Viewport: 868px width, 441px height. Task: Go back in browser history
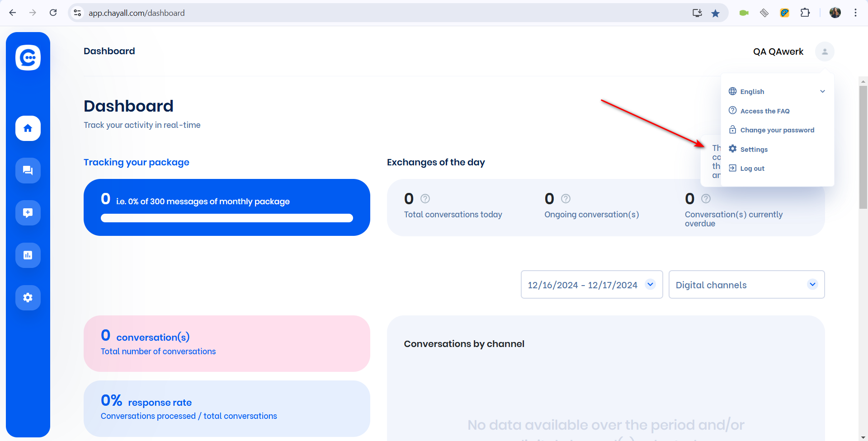(13, 13)
